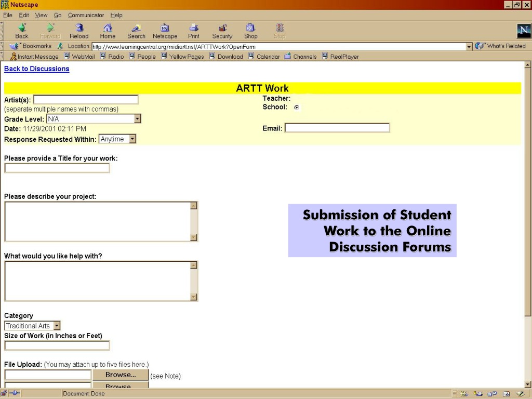Click the Back to Discussions link
The width and height of the screenshot is (532, 399).
pos(37,69)
